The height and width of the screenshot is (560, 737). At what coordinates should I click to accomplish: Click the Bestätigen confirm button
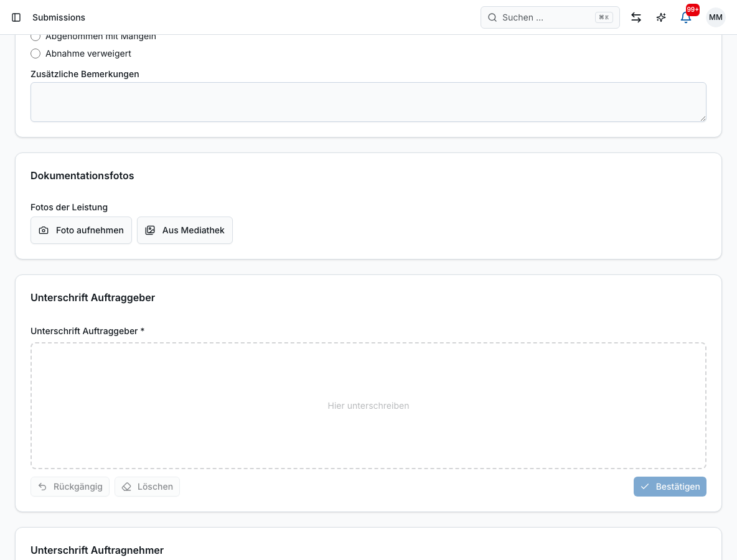tap(670, 487)
